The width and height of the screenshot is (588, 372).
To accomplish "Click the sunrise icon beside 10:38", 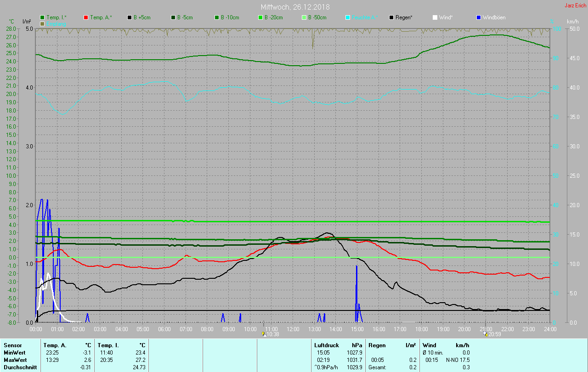I will [x=264, y=334].
